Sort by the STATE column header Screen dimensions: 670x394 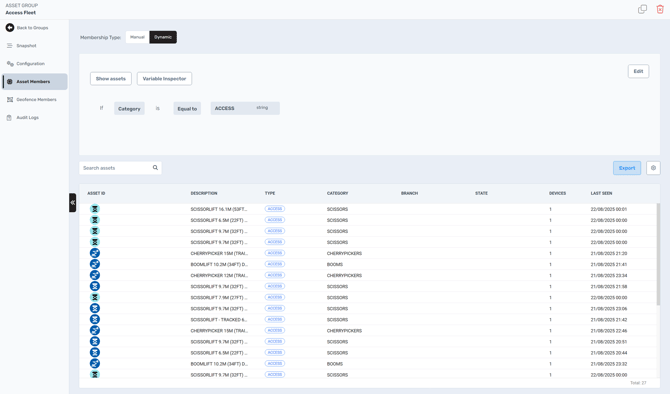click(x=481, y=194)
